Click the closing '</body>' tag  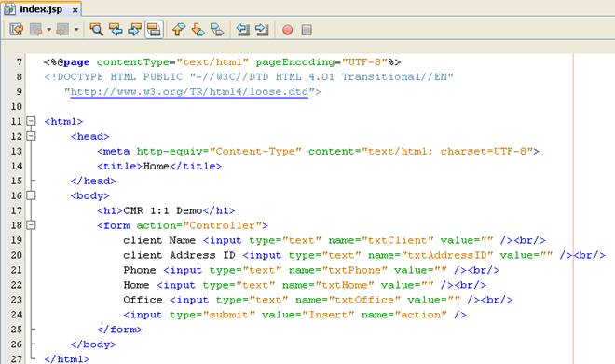[x=93, y=344]
